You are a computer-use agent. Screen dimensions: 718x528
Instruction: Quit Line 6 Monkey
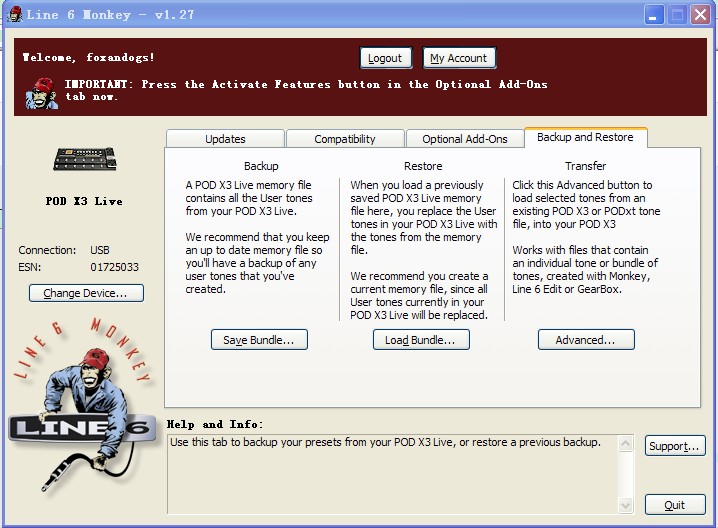coord(675,505)
